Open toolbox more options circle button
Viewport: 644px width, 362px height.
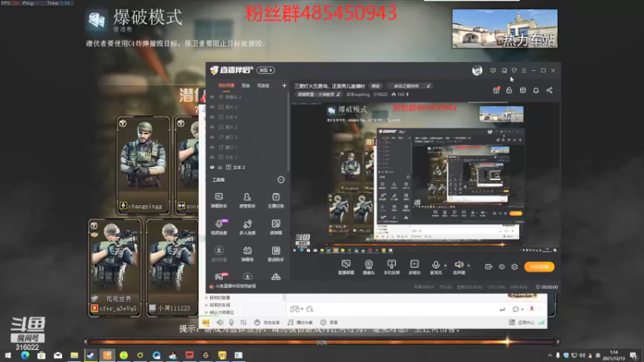pyautogui.click(x=280, y=179)
